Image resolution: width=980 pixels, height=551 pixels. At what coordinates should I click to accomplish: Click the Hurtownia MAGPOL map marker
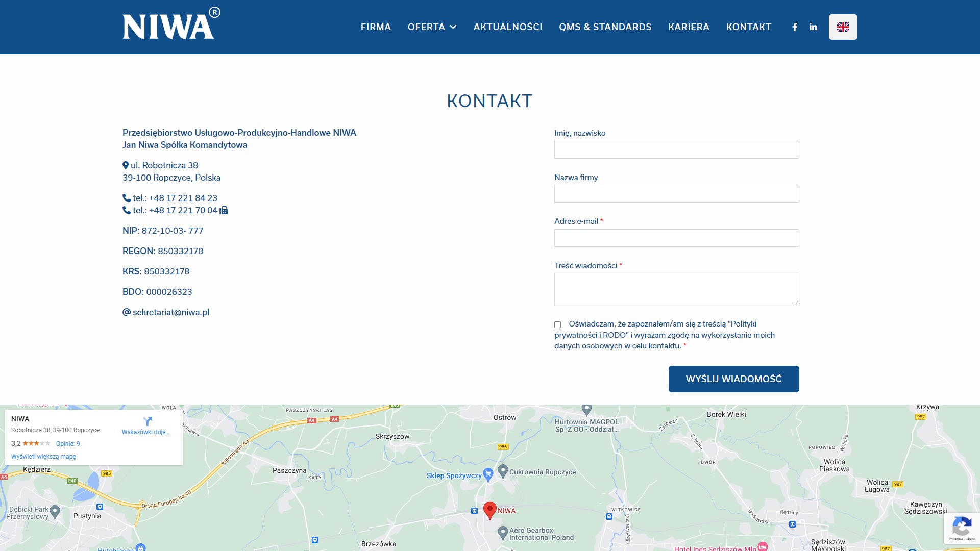point(587,409)
